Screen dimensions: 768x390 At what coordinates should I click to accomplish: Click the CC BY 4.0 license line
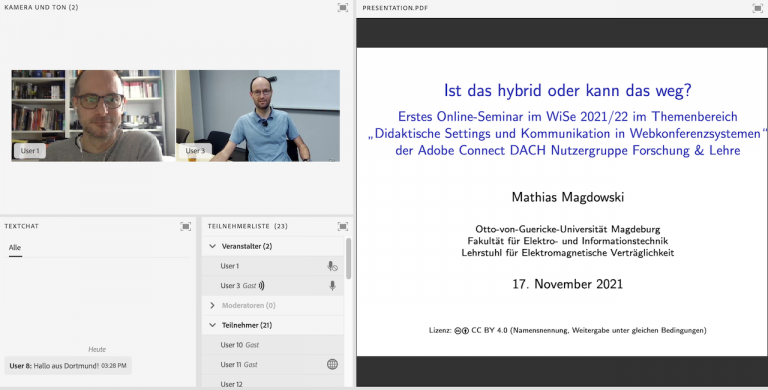coord(568,330)
